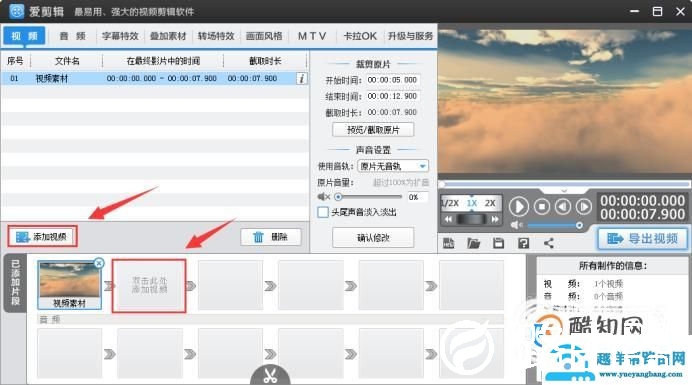Click the 文件名 column header

click(67, 61)
